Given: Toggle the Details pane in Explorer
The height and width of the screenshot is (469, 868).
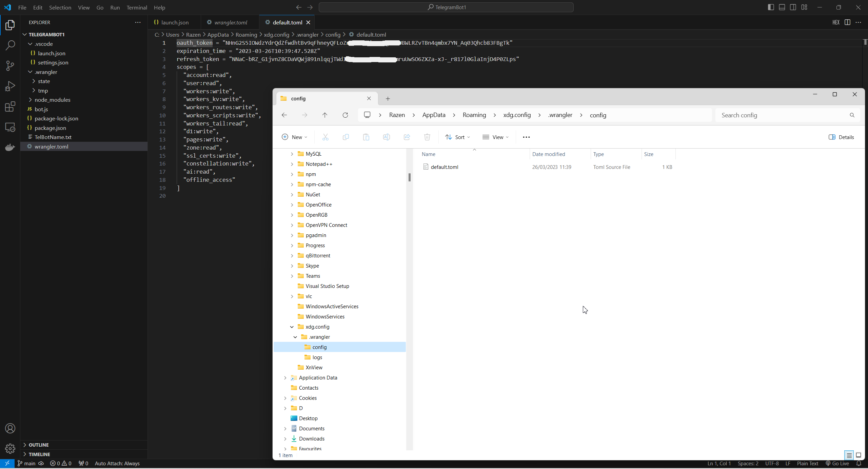Looking at the screenshot, I should point(841,137).
